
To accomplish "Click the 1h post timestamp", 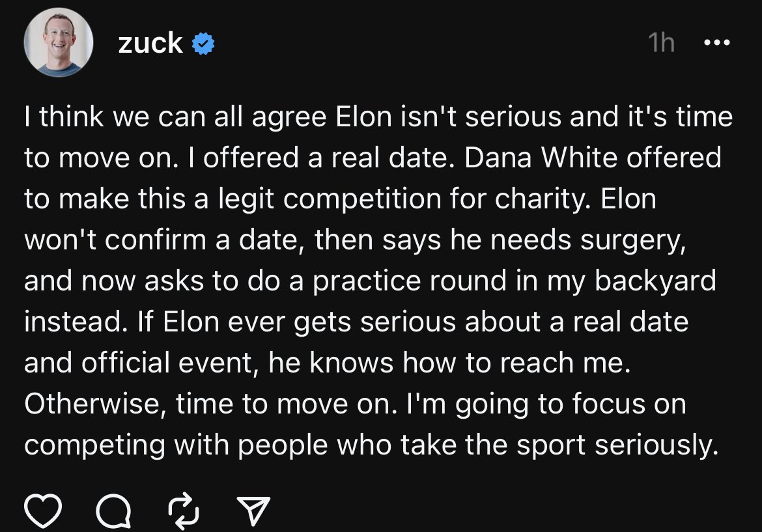I will click(x=661, y=44).
